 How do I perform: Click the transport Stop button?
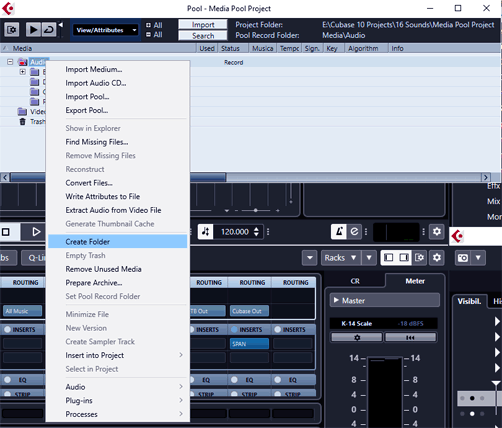click(6, 232)
